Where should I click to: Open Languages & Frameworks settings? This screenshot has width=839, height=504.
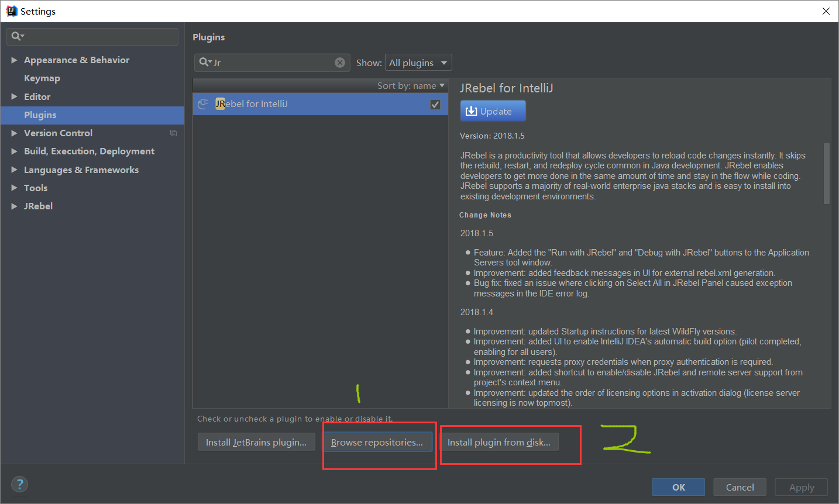pos(81,170)
